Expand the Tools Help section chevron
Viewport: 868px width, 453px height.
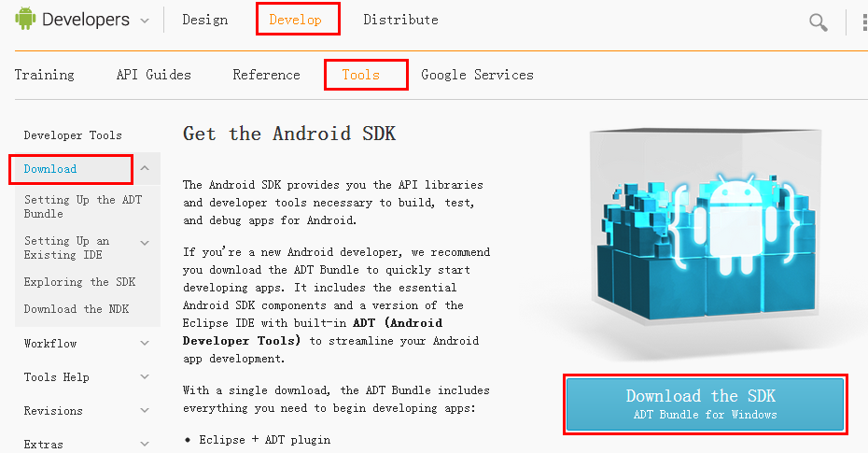coord(145,377)
